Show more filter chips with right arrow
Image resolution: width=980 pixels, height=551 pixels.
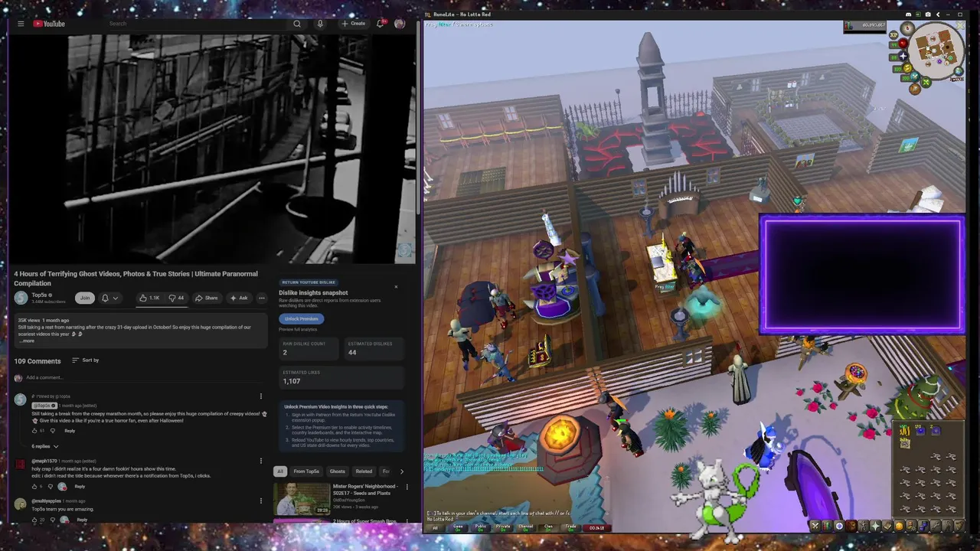[x=402, y=471]
